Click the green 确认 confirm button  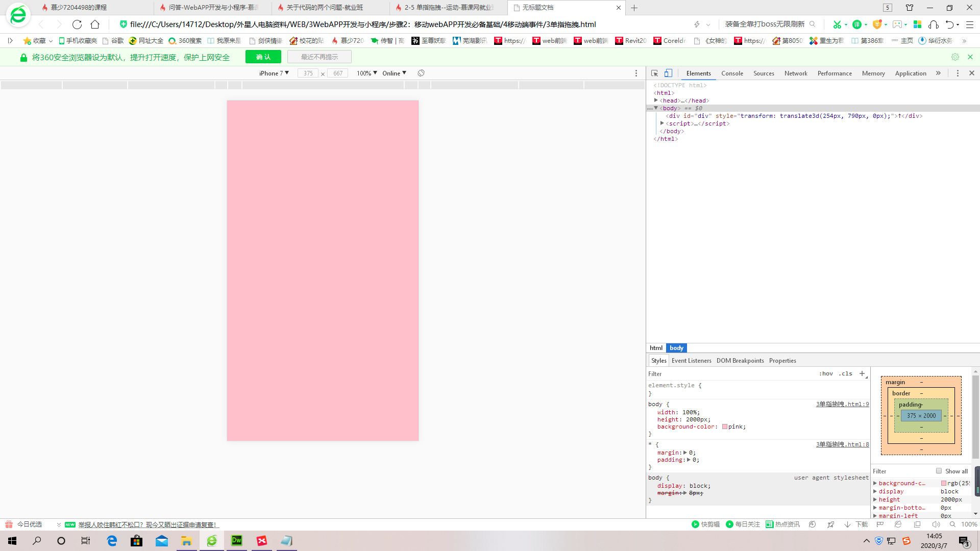[x=263, y=57]
